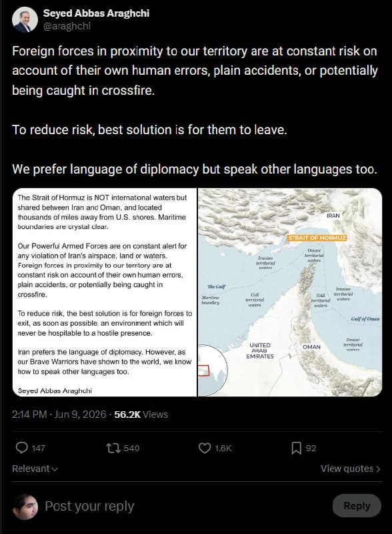The height and width of the screenshot is (534, 392).
Task: Bookmark the post with the bookmark icon
Action: [296, 448]
